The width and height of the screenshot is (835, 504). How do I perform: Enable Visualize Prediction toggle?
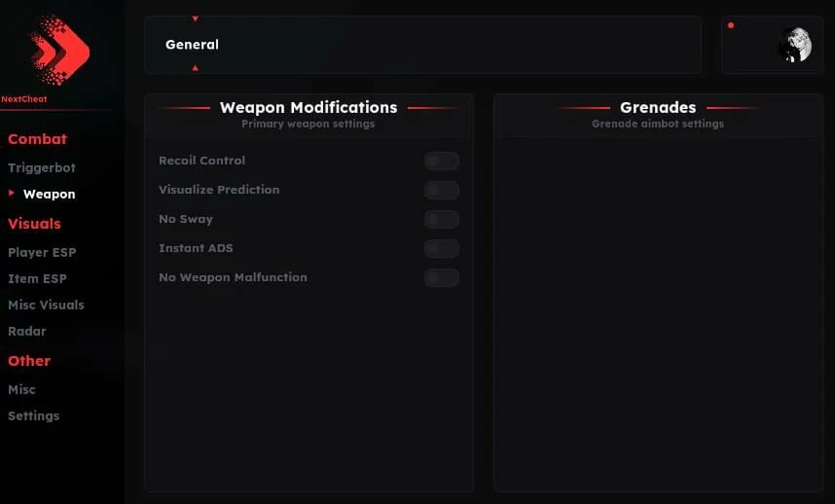pos(442,190)
